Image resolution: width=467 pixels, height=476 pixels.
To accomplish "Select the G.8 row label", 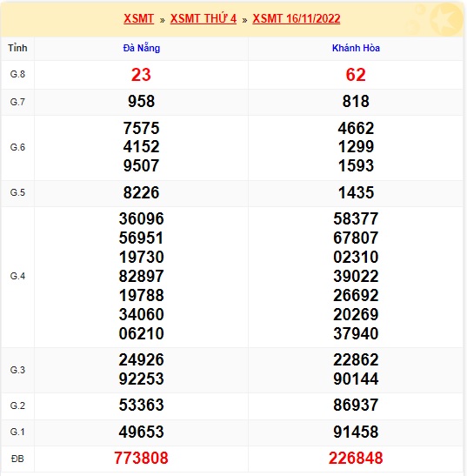I will click(x=17, y=74).
